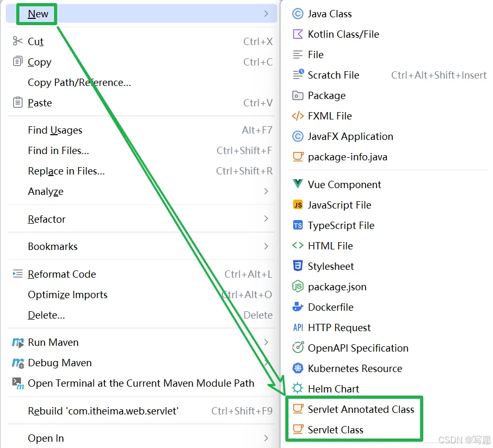Click the Cut scissors icon
Viewport: 493px width, 448px height.
click(18, 41)
